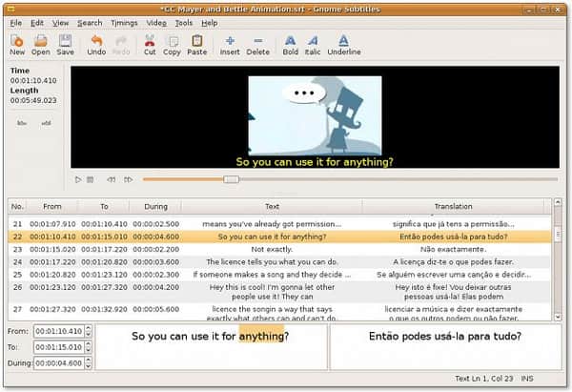Open the Timings menu
This screenshot has height=392, width=572.
124,23
